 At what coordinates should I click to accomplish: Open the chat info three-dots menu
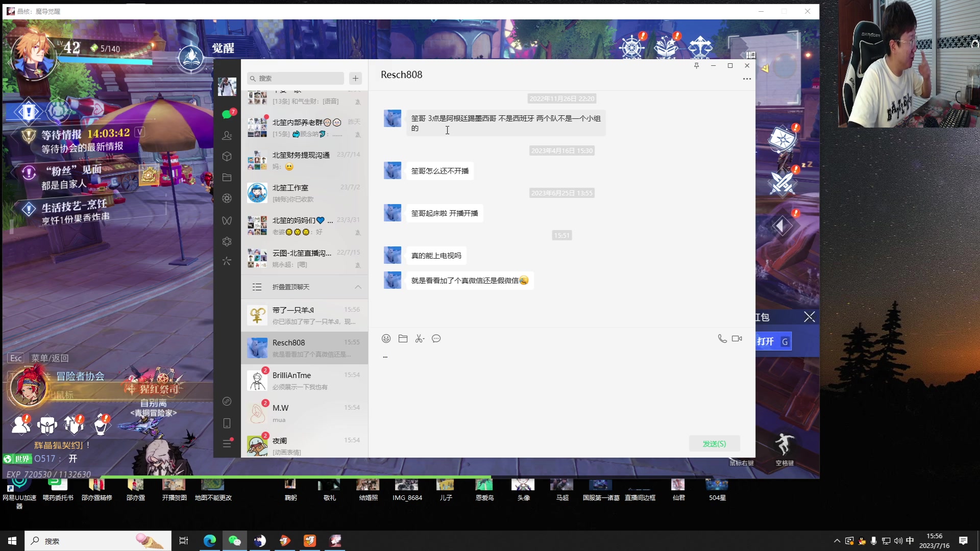747,79
